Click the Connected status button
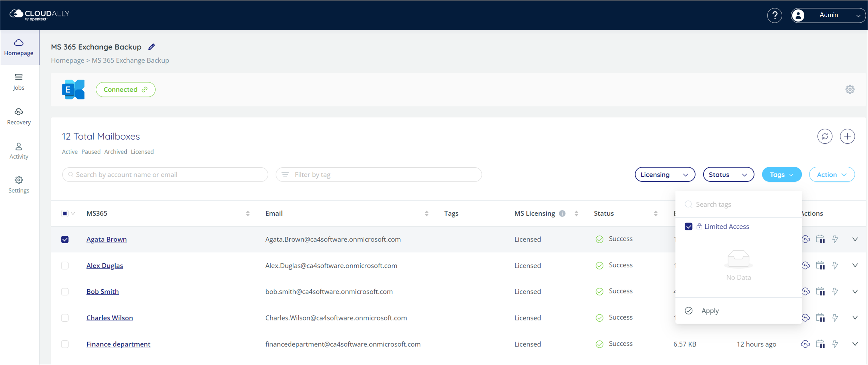 [125, 90]
